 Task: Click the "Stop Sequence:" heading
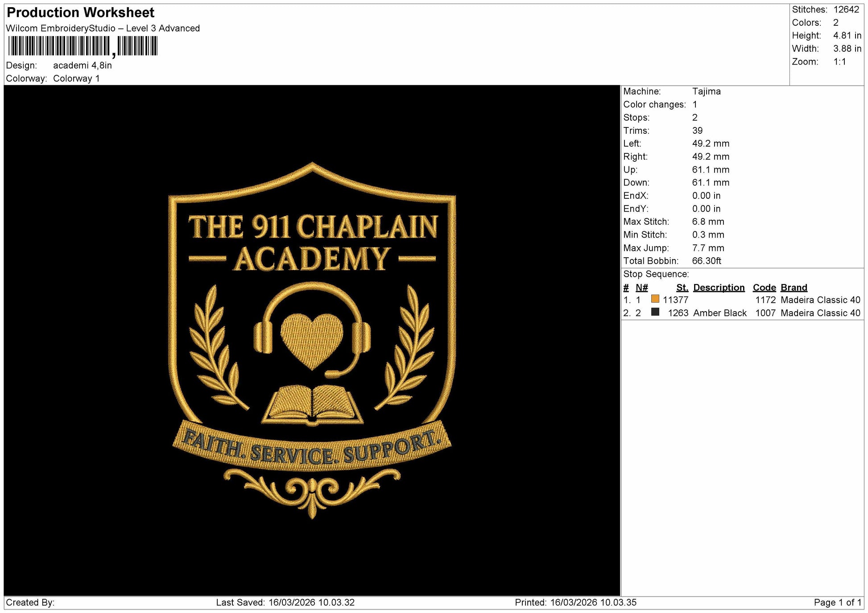coord(656,274)
